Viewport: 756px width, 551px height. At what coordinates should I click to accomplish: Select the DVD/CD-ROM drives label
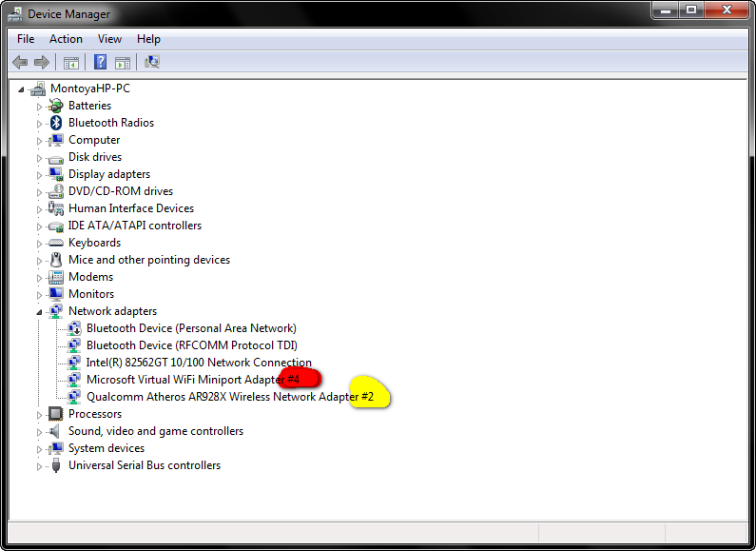click(x=121, y=191)
